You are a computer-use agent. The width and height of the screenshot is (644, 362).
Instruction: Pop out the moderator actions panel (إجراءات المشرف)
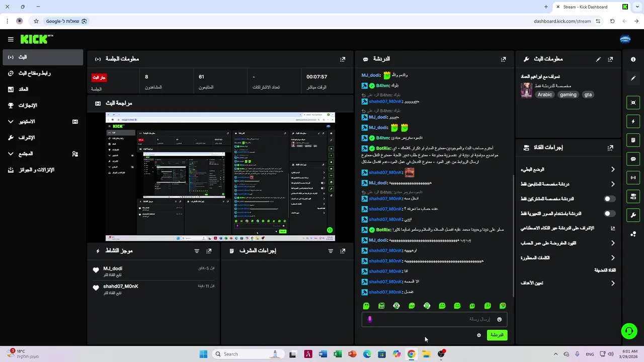343,251
